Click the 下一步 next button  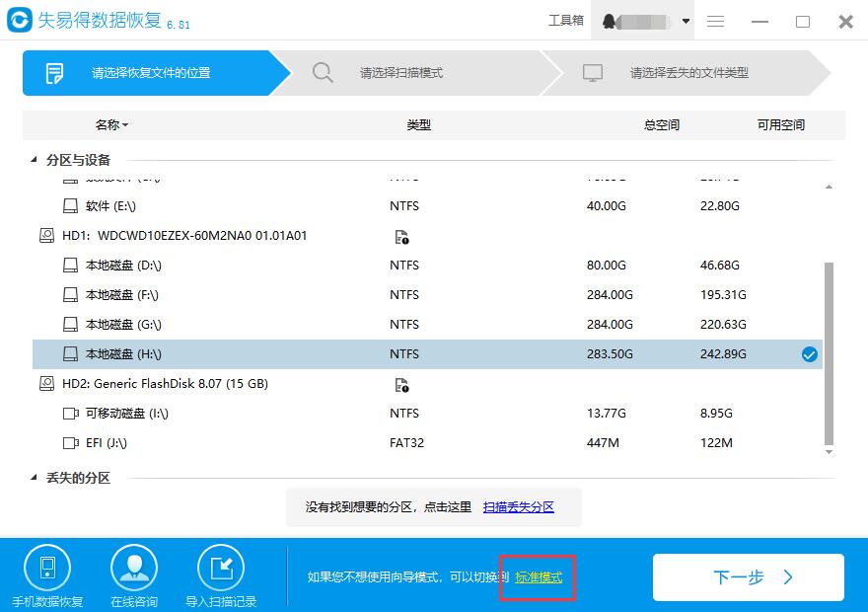click(x=747, y=577)
